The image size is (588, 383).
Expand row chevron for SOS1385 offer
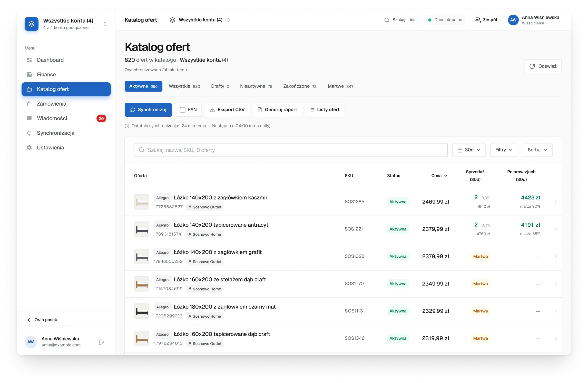(555, 202)
